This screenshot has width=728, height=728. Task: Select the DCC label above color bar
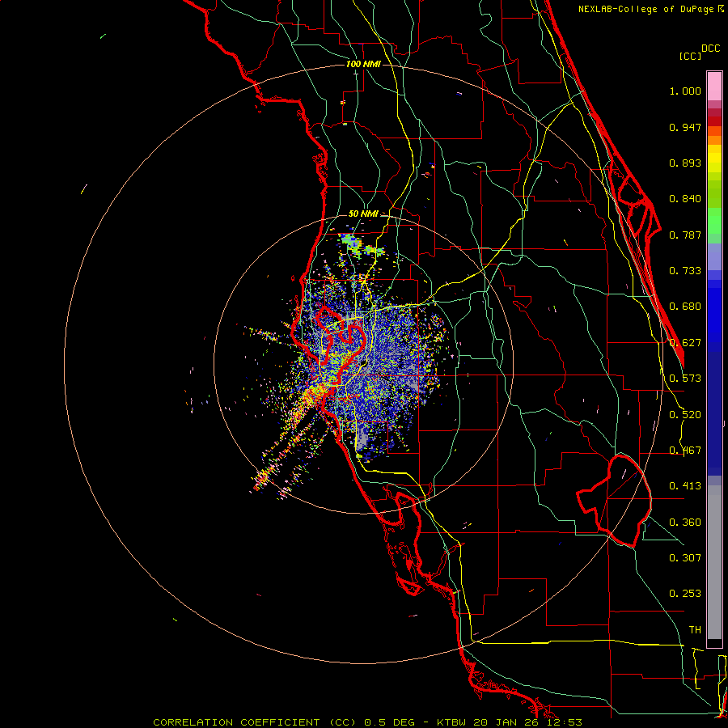click(x=710, y=48)
